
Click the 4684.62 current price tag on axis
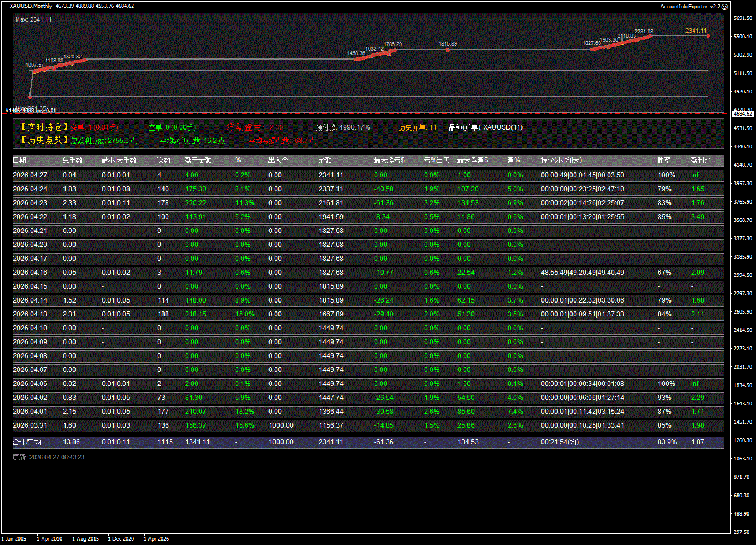[x=742, y=113]
